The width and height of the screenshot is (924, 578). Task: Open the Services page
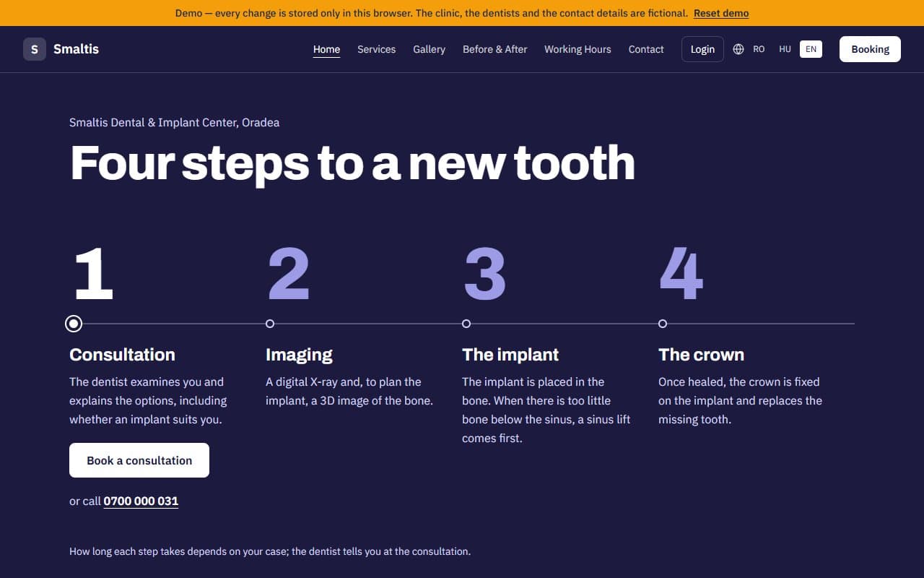pos(376,49)
